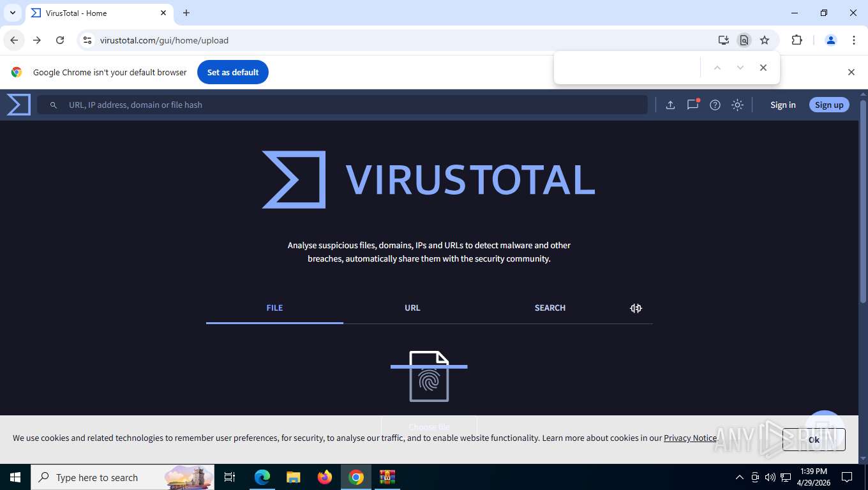
Task: Dismiss the default browser infobar
Action: 851,72
